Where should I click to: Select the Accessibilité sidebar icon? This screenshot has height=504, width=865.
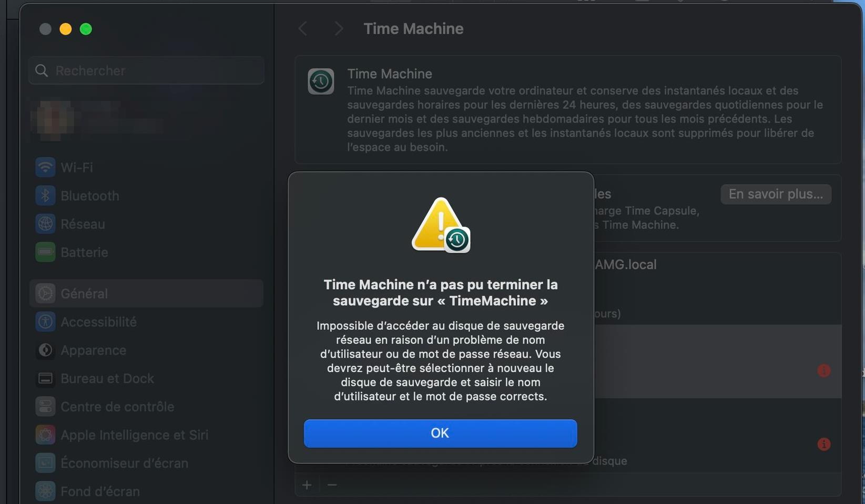click(45, 322)
